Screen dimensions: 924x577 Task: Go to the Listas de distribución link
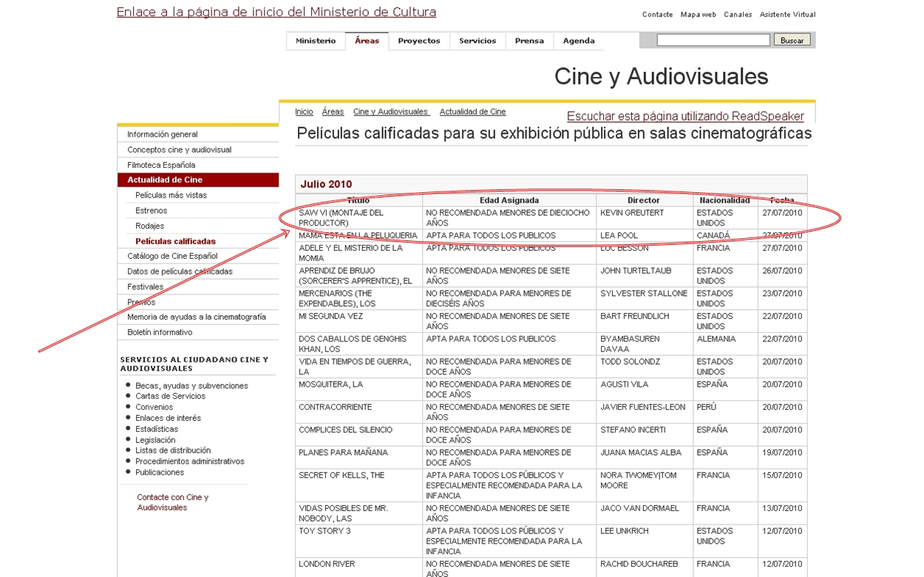pyautogui.click(x=173, y=451)
